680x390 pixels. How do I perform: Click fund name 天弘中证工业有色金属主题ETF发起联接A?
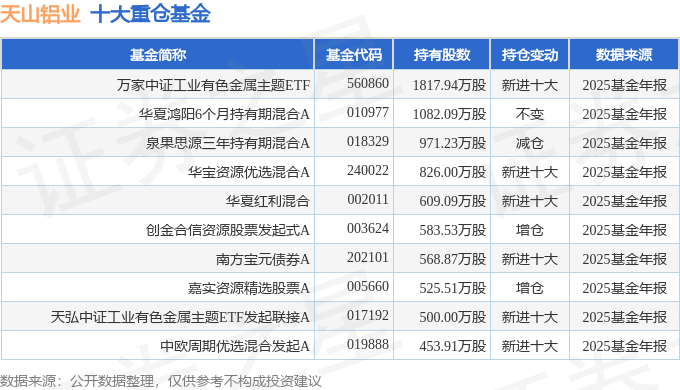pos(180,317)
